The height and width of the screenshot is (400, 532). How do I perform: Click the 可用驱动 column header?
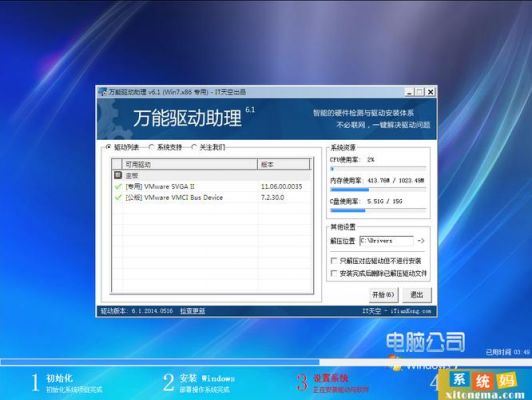tap(189, 165)
